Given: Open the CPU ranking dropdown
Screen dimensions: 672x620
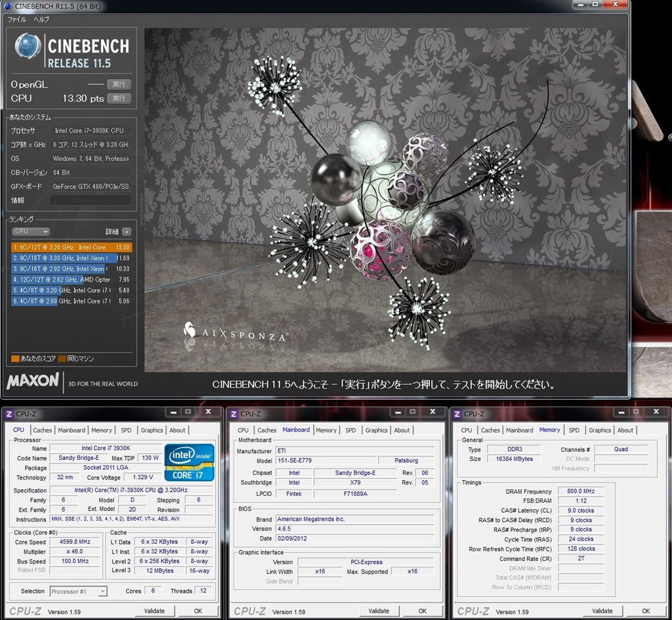Looking at the screenshot, I should pos(30,232).
